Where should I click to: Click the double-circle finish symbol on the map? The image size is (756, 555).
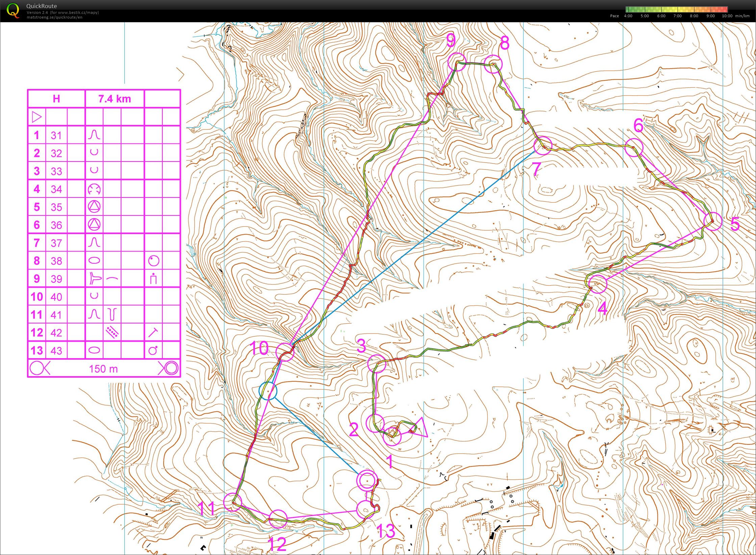pos(367,480)
